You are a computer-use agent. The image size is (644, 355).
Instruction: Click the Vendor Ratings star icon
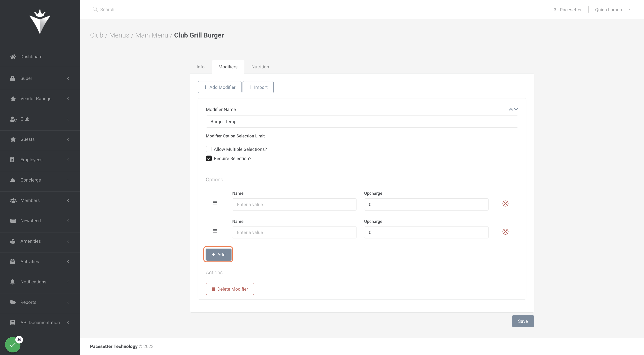coord(13,99)
